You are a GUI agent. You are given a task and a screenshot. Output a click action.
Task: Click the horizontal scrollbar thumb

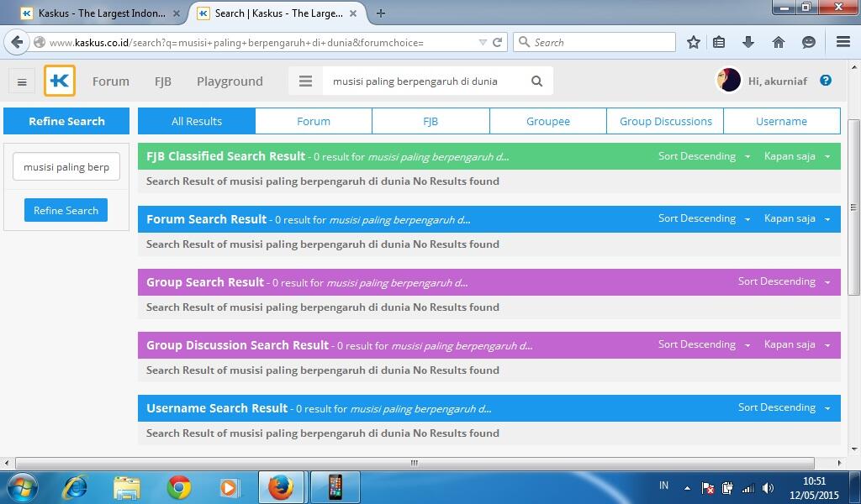tap(415, 463)
